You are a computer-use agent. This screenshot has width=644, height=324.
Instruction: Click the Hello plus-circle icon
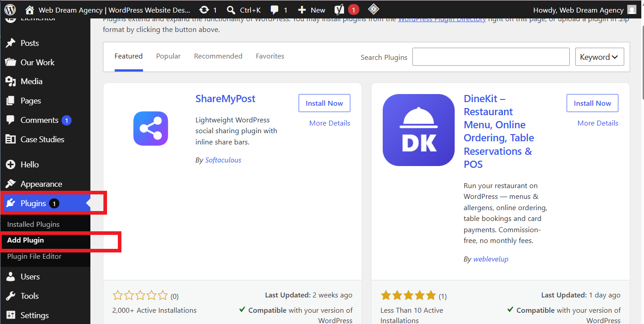pos(10,165)
